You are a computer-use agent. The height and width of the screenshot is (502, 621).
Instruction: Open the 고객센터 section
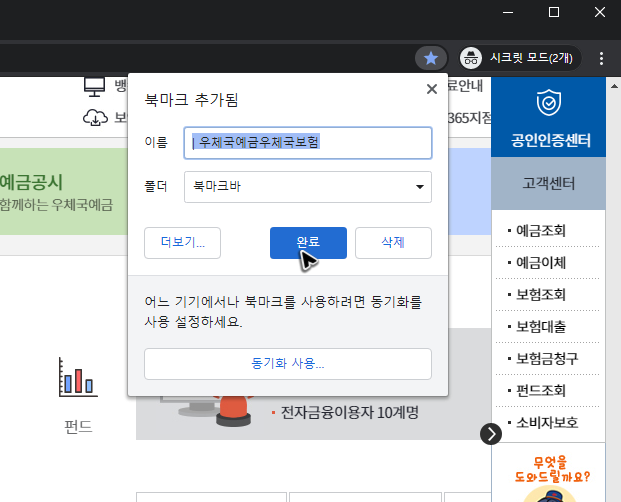pyautogui.click(x=549, y=184)
